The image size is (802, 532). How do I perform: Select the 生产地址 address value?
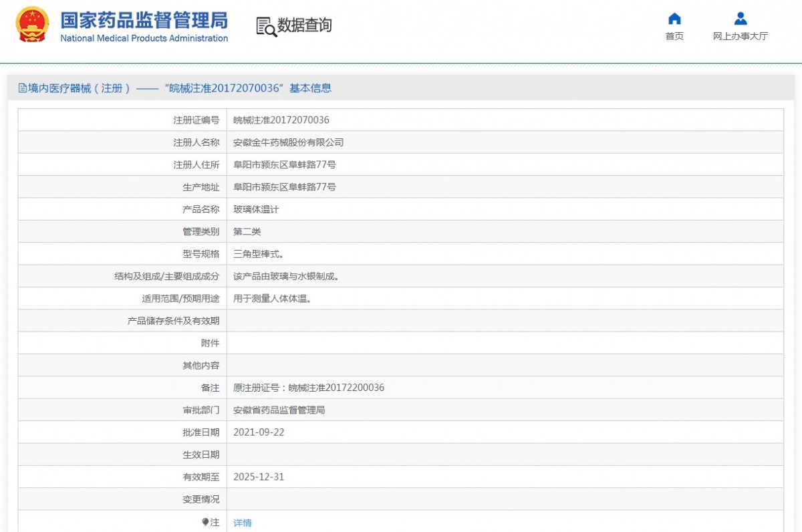[x=285, y=187]
